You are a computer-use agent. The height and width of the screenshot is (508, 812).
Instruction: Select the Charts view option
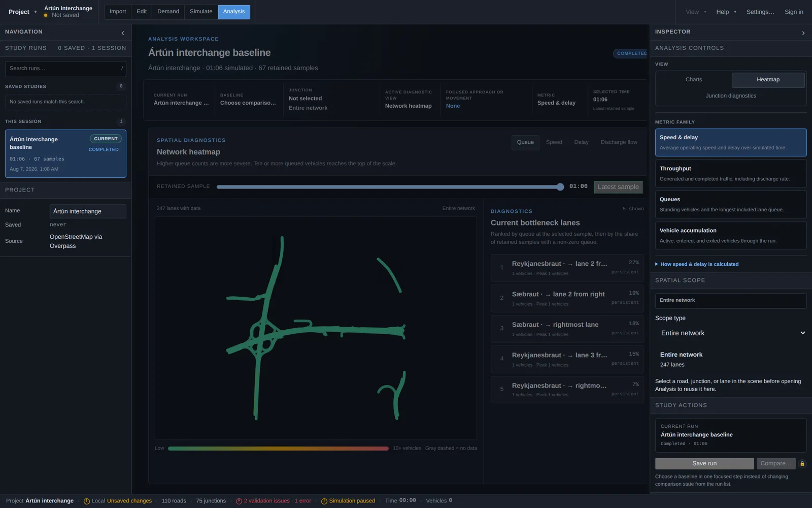pos(694,80)
